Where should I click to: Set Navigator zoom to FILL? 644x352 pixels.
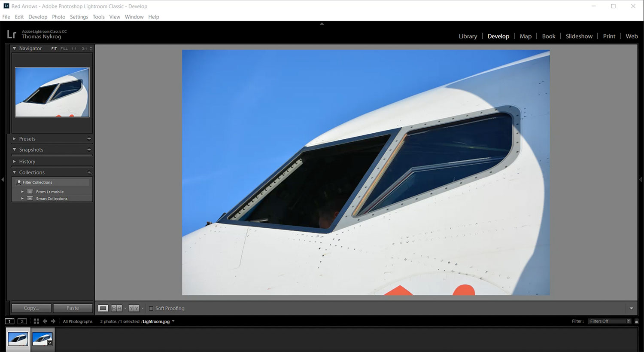click(64, 49)
